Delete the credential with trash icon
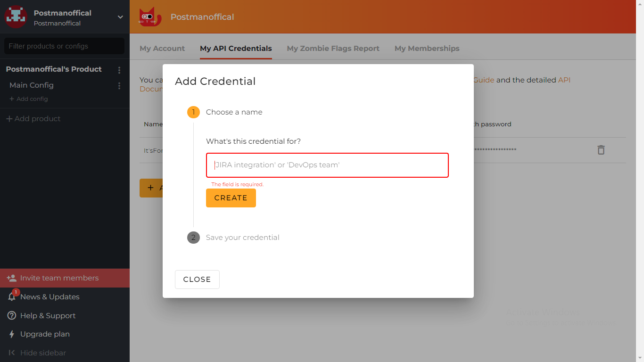644x362 pixels. click(x=601, y=150)
